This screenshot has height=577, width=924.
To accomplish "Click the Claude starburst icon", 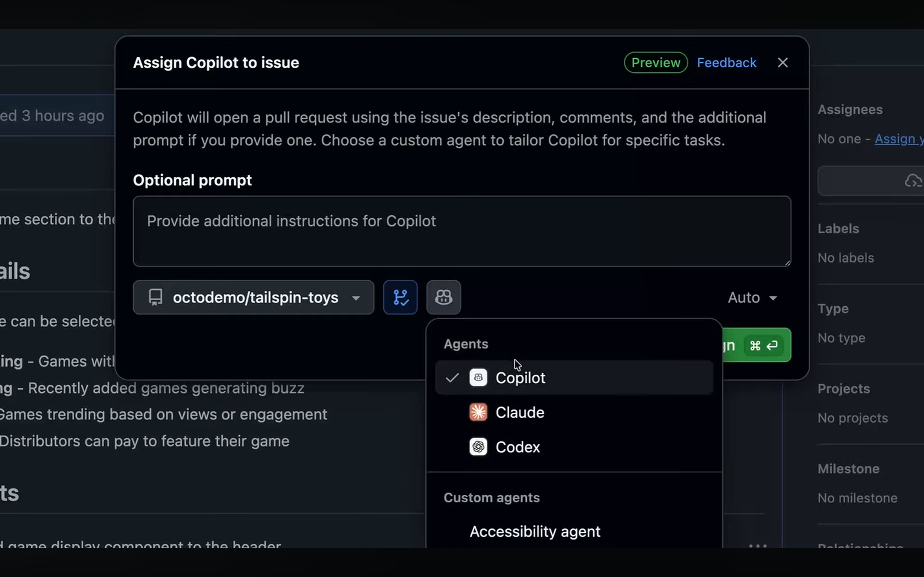I will 478,412.
